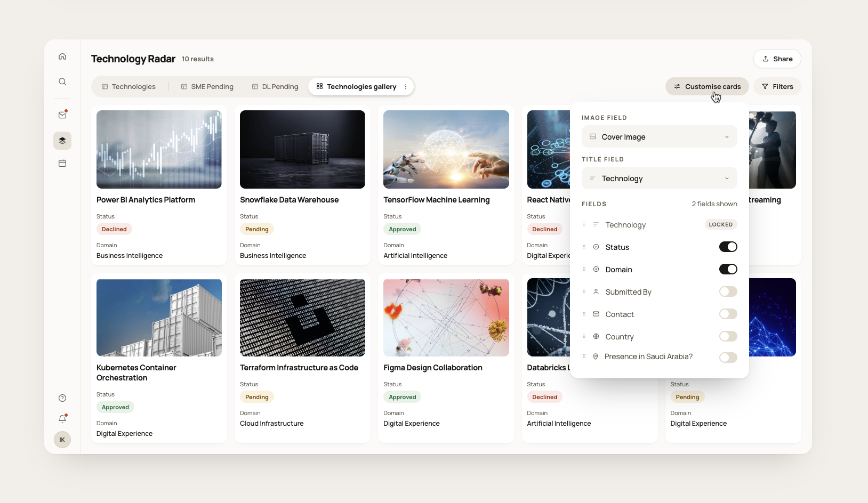The width and height of the screenshot is (868, 503).
Task: Click the Approved badge on Kubernetes card
Action: coord(115,407)
